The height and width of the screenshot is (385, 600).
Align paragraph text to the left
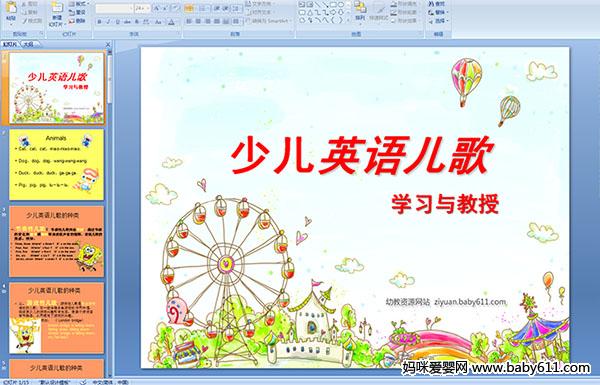[189, 21]
